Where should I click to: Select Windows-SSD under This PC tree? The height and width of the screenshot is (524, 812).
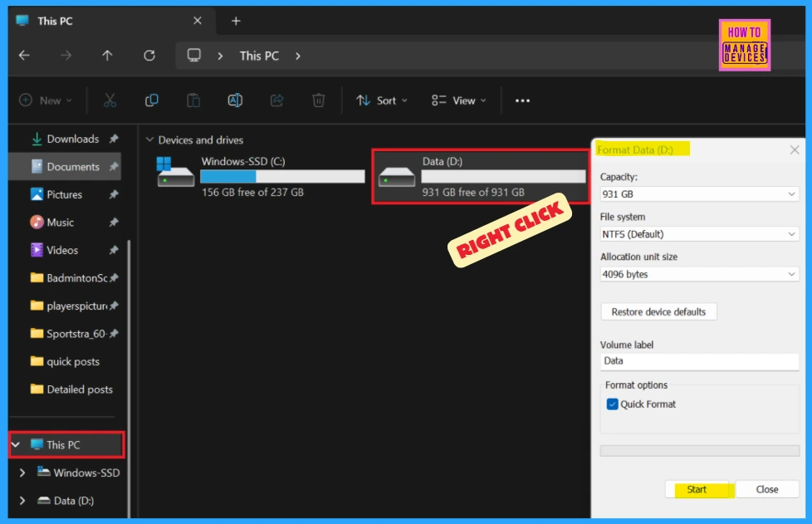click(79, 473)
